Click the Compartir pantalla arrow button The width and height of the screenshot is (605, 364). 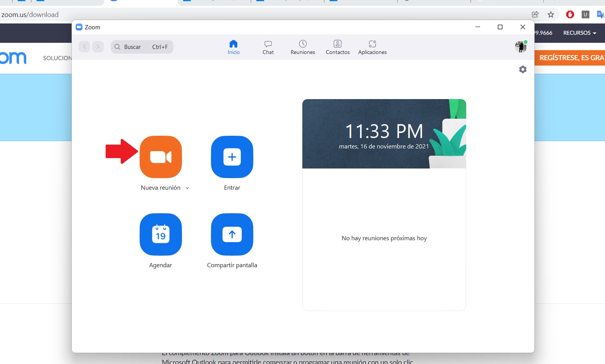click(232, 234)
